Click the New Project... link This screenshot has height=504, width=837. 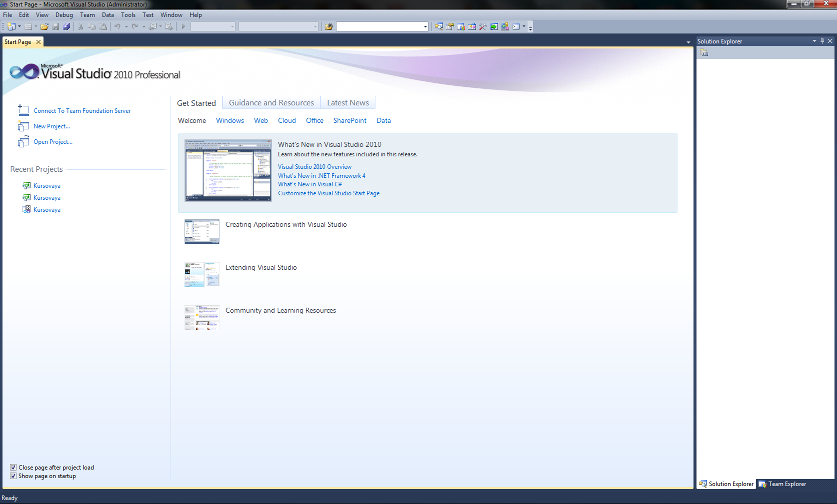(x=51, y=126)
